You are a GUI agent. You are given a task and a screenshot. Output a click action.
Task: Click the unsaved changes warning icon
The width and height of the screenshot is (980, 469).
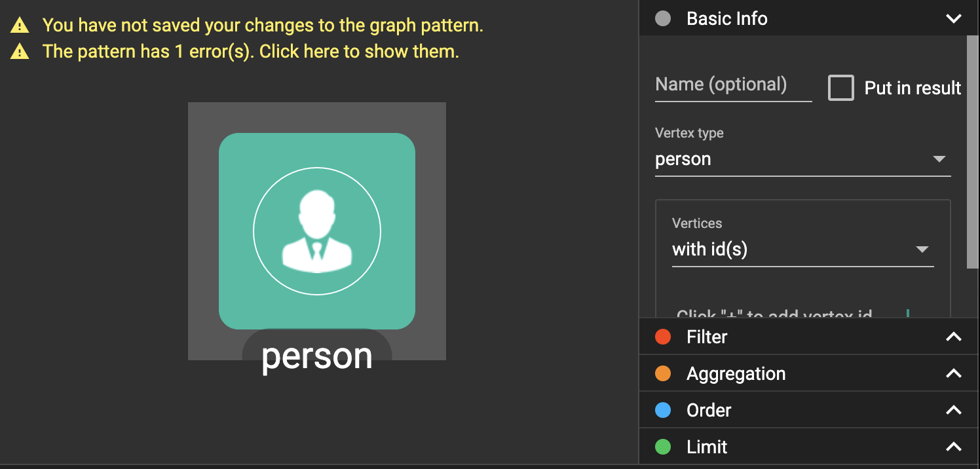20,26
